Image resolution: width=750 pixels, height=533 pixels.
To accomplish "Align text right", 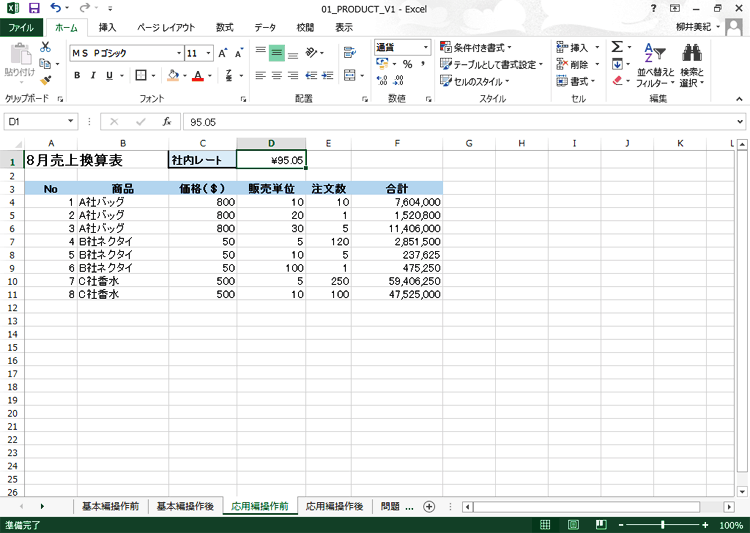I will 293,75.
